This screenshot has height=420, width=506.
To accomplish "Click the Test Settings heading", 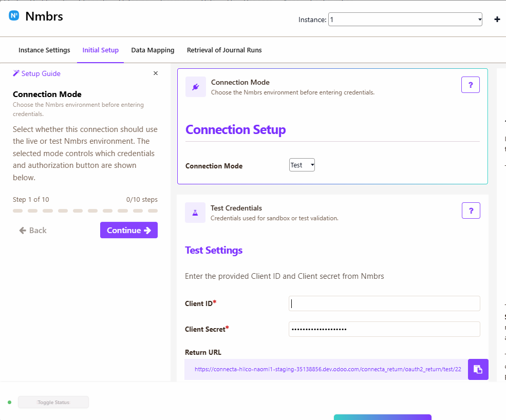I will point(214,251).
